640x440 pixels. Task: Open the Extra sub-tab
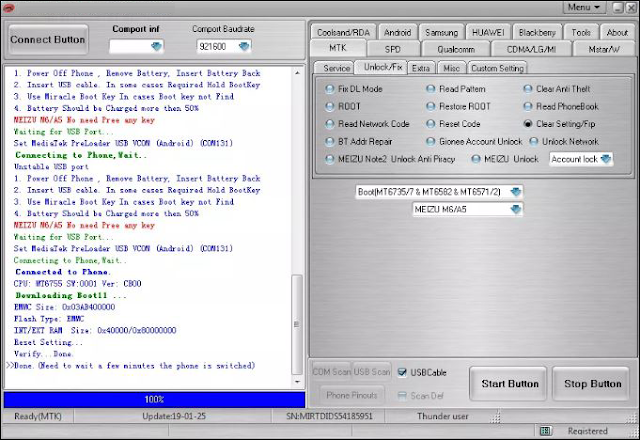click(421, 68)
